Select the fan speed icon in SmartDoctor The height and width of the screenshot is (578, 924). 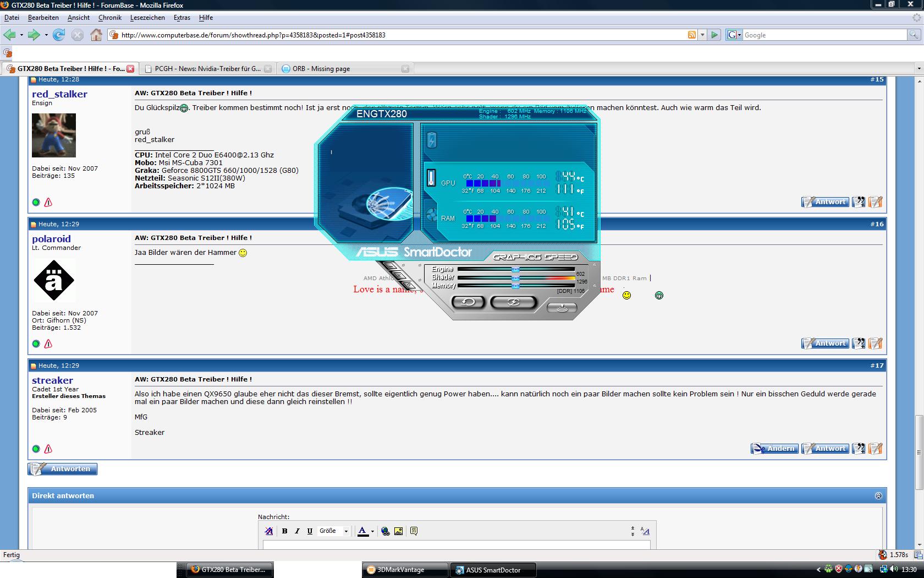pyautogui.click(x=431, y=214)
